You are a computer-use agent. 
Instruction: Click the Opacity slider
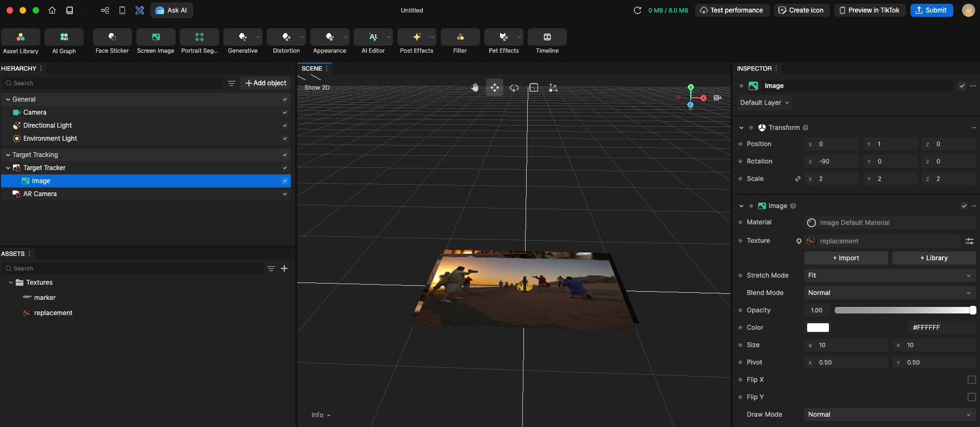coord(905,310)
